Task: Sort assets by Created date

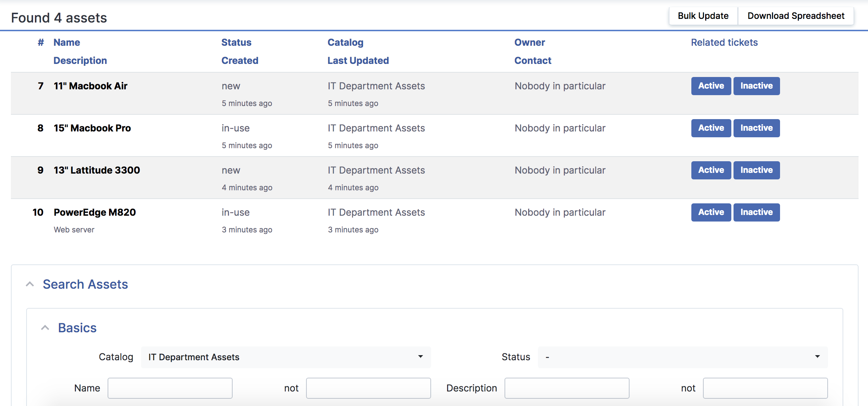Action: click(x=240, y=60)
